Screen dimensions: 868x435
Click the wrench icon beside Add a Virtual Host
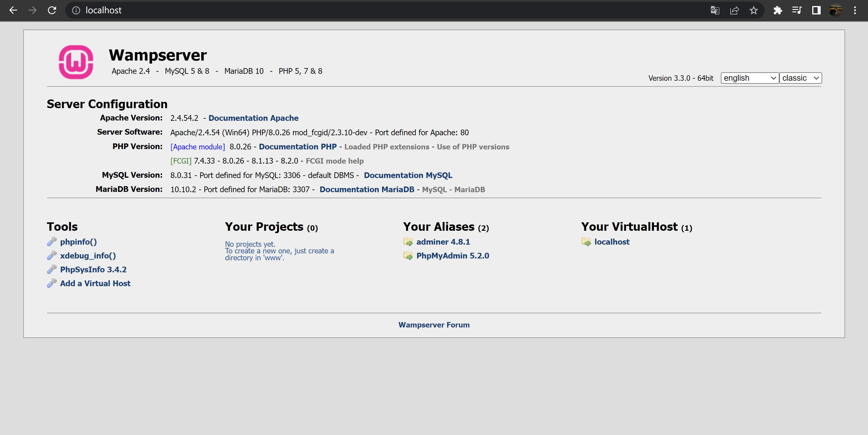coord(52,283)
